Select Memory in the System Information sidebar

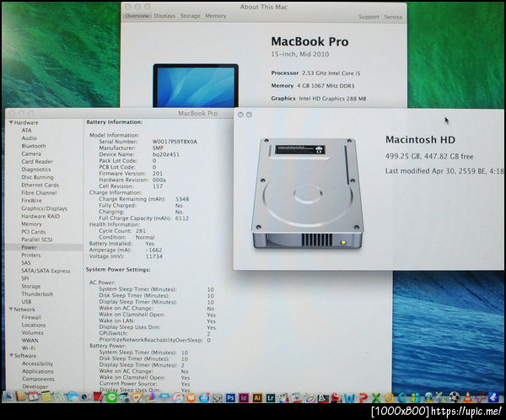[x=31, y=224]
